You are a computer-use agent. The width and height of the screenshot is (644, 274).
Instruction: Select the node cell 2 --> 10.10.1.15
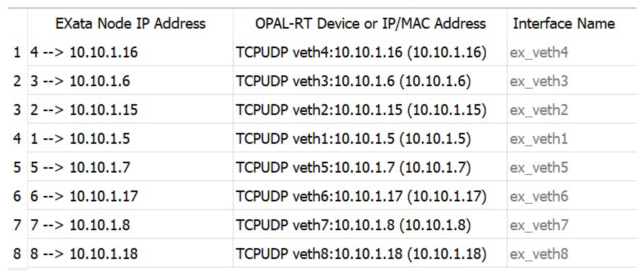[84, 110]
